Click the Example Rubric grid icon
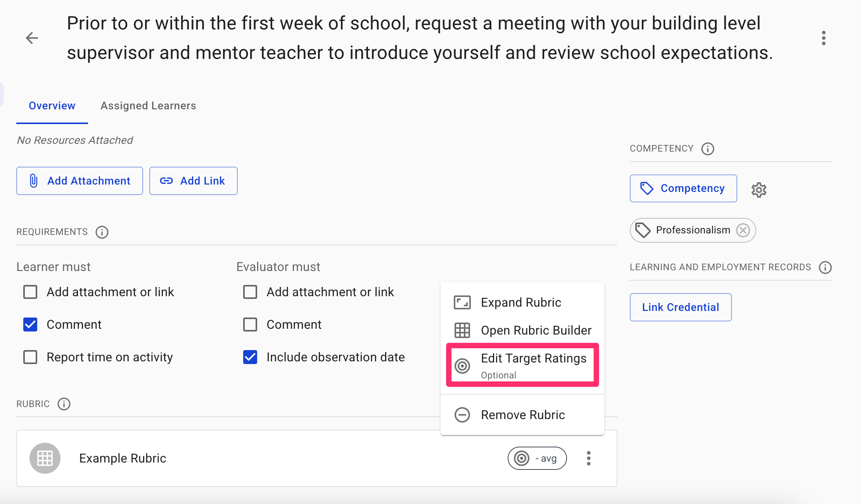 (x=45, y=458)
